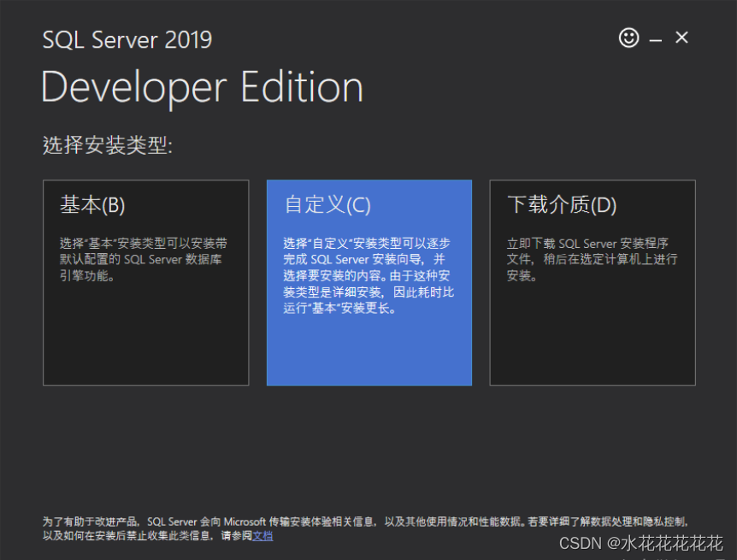Minimize the SQL Server installer window

point(656,40)
